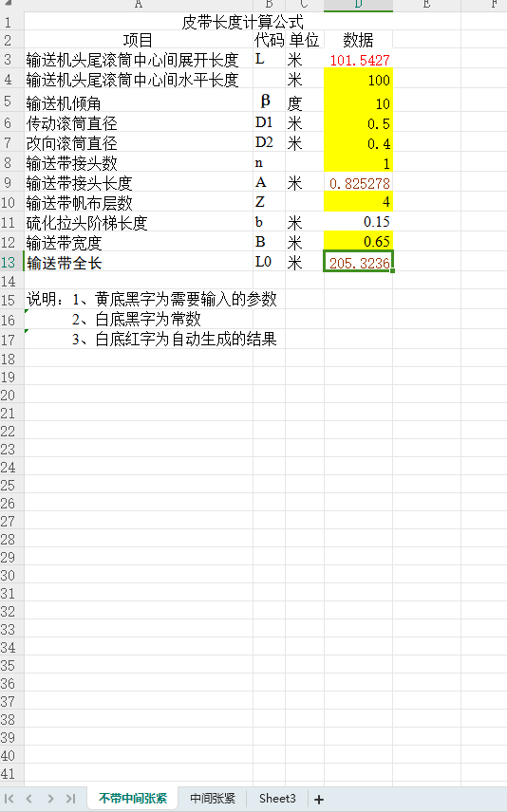Go to last sheet navigation arrow
Viewport: 507px width, 812px height.
71,799
